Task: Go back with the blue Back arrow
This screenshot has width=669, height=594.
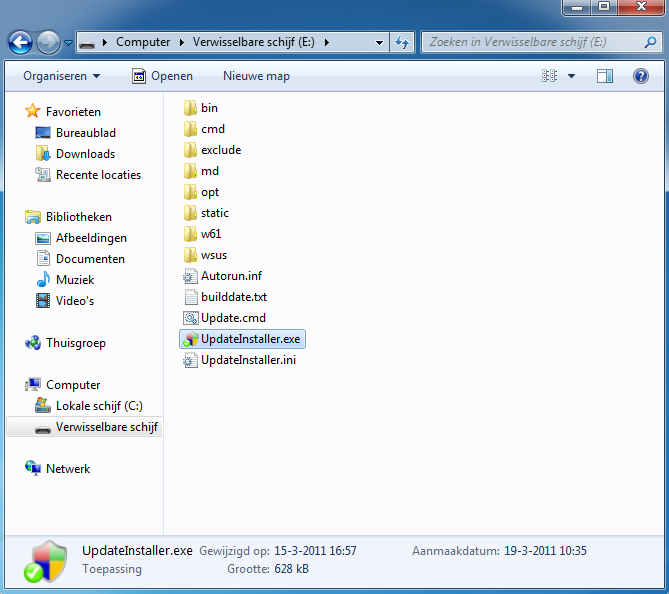Action: (20, 42)
